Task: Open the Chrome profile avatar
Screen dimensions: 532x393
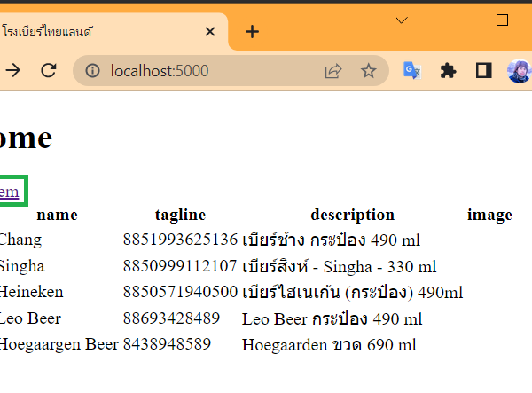Action: pyautogui.click(x=520, y=71)
